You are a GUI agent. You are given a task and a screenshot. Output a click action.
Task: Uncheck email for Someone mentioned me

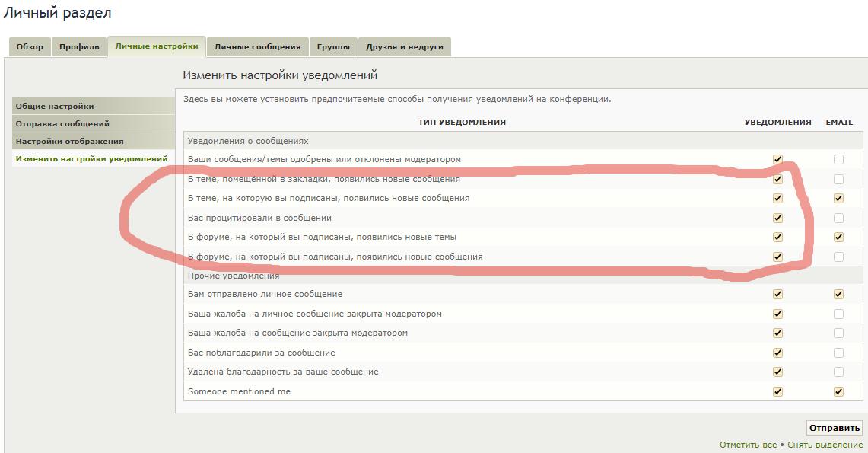[838, 391]
